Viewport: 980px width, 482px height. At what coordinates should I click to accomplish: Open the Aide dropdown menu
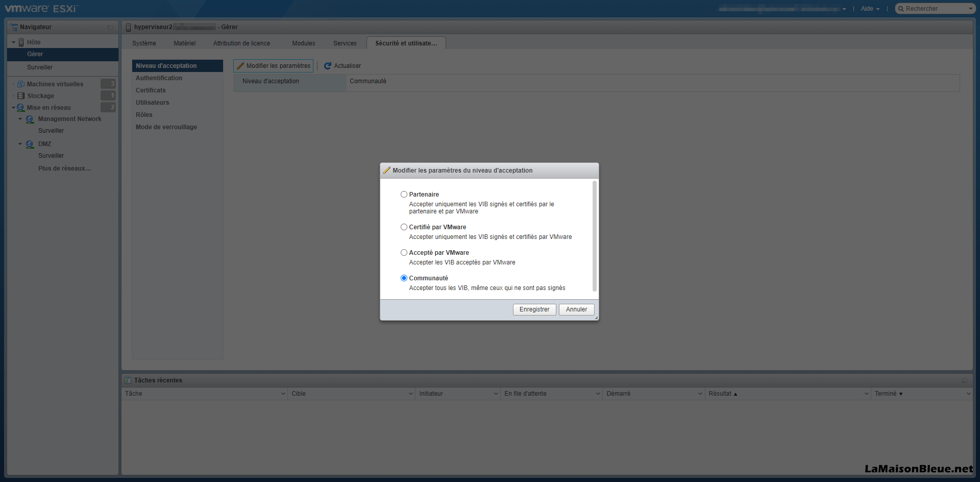click(x=870, y=9)
